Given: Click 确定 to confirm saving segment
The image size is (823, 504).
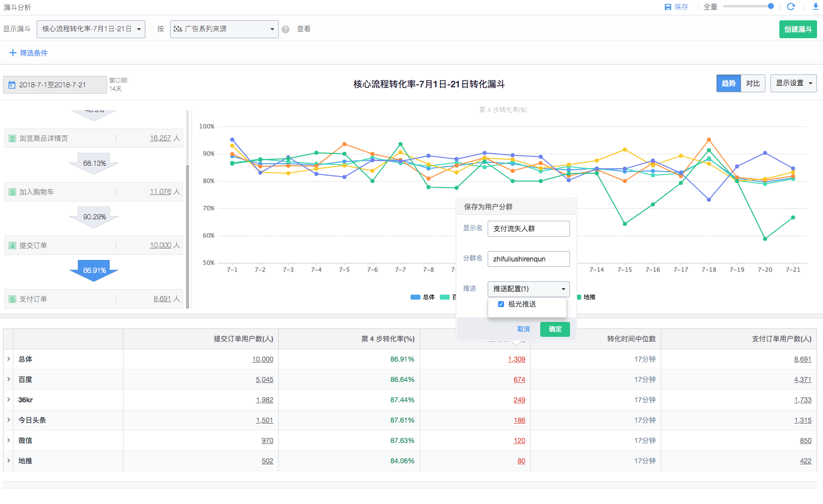Looking at the screenshot, I should (555, 329).
